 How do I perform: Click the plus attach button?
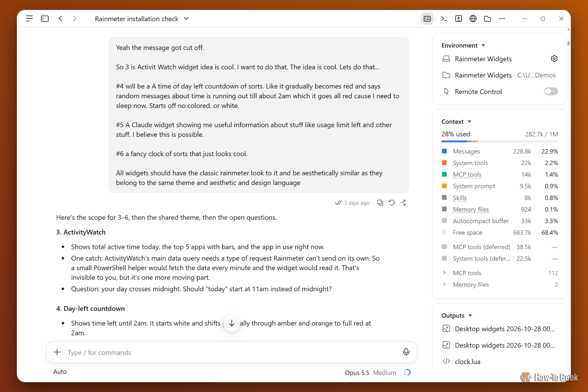click(x=57, y=352)
